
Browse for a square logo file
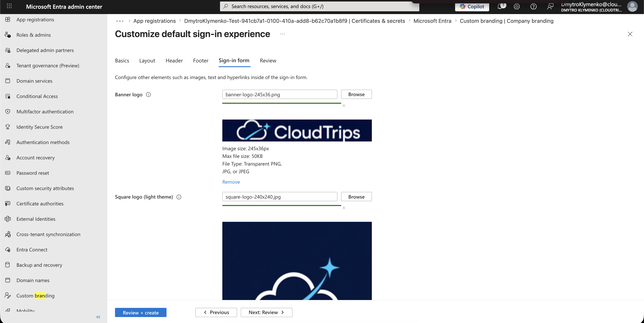(x=356, y=197)
